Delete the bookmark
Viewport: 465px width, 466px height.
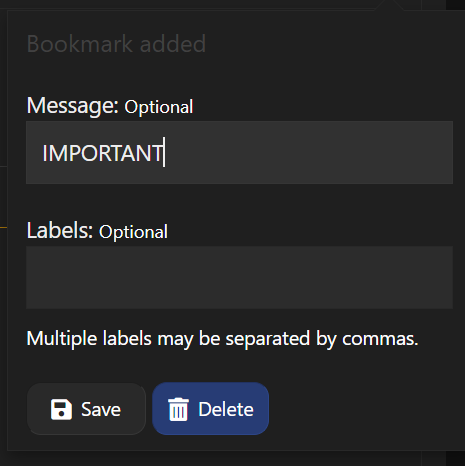pyautogui.click(x=211, y=409)
